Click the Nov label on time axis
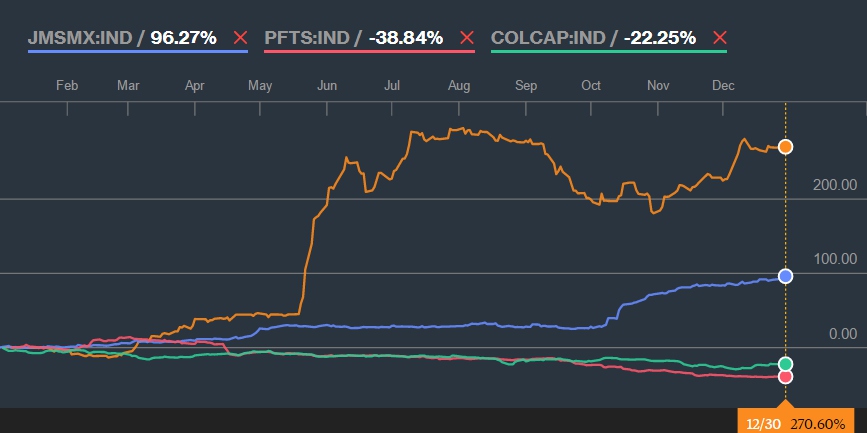Viewport: 867px width, 433px height. click(658, 86)
